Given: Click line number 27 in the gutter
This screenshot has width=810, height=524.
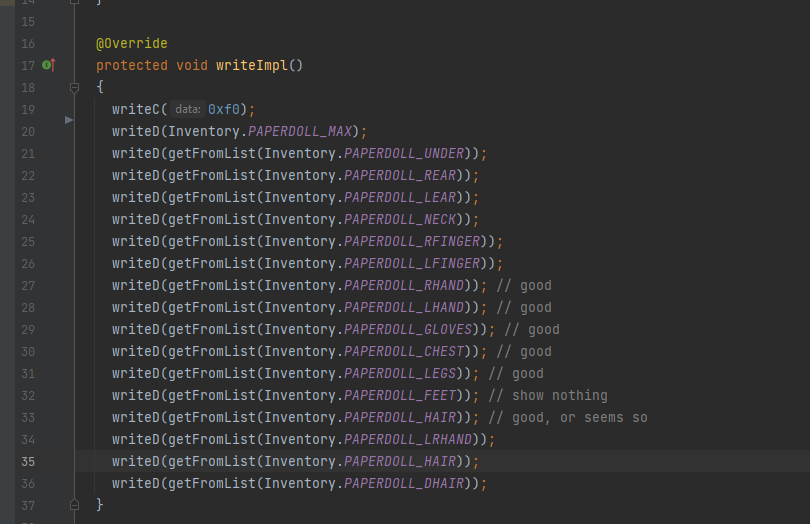Looking at the screenshot, I should [x=28, y=285].
